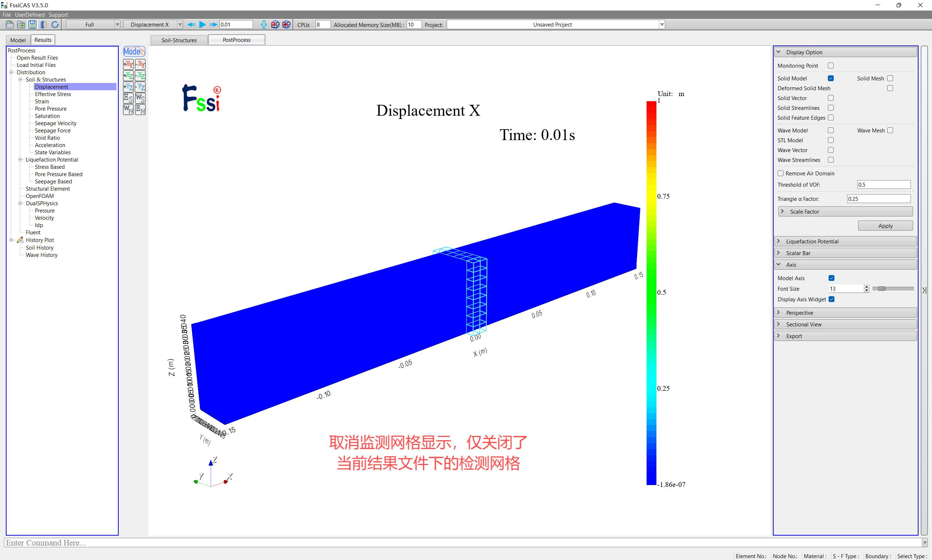The width and height of the screenshot is (932, 560).
Task: Expand the Perspective section
Action: 846,313
